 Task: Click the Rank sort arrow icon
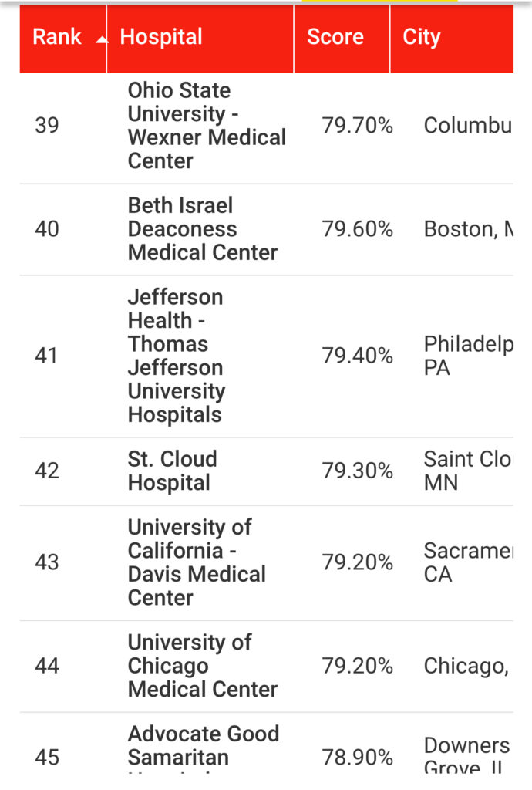coord(102,40)
